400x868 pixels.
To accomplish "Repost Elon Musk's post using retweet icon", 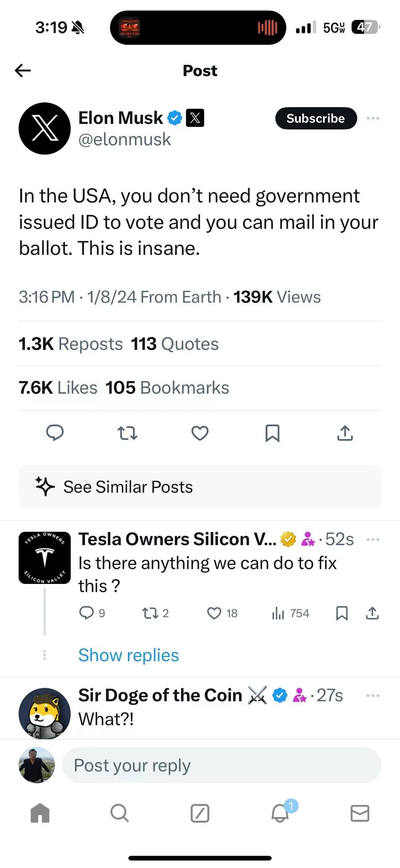I will coord(127,433).
